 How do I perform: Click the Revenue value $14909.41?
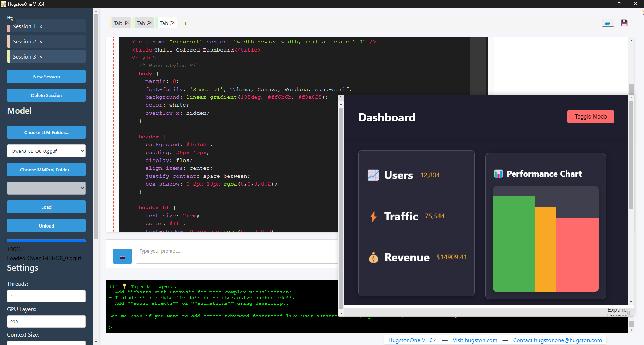[451, 257]
